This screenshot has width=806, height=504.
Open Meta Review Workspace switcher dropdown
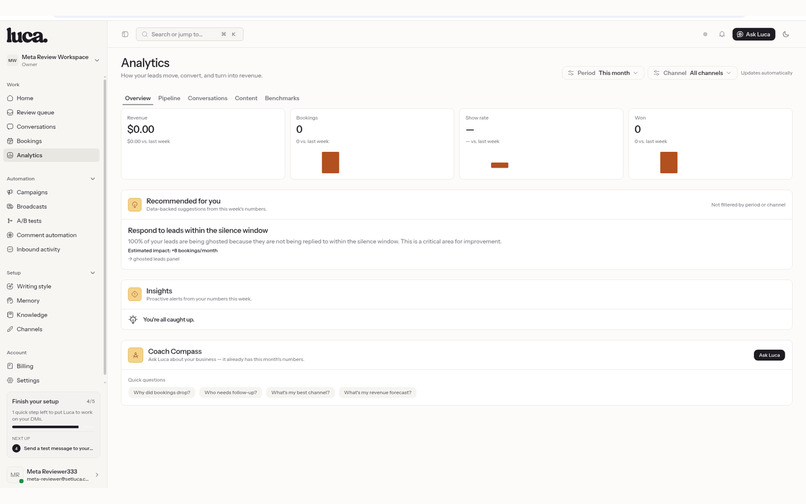tap(53, 60)
